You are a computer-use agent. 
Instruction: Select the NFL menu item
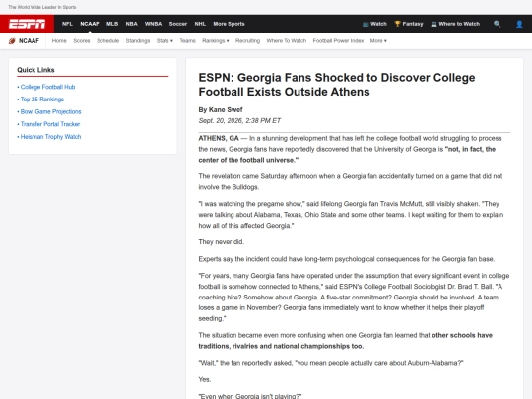pyautogui.click(x=67, y=24)
